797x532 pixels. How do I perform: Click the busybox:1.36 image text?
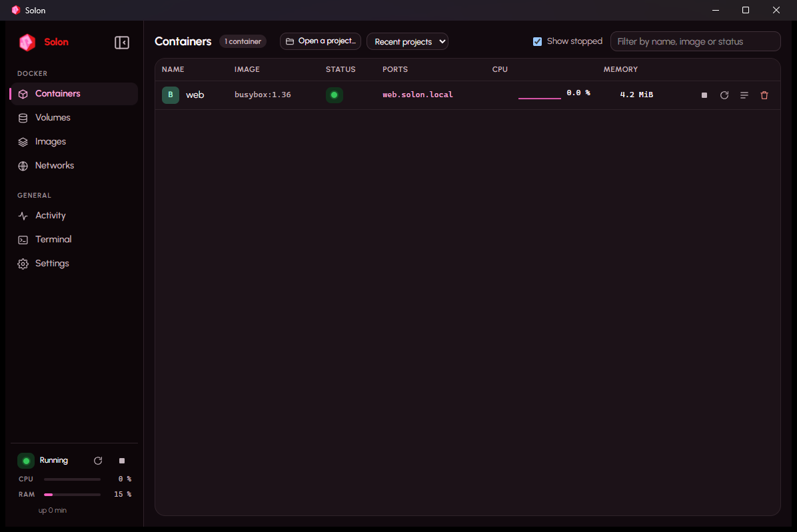(263, 95)
